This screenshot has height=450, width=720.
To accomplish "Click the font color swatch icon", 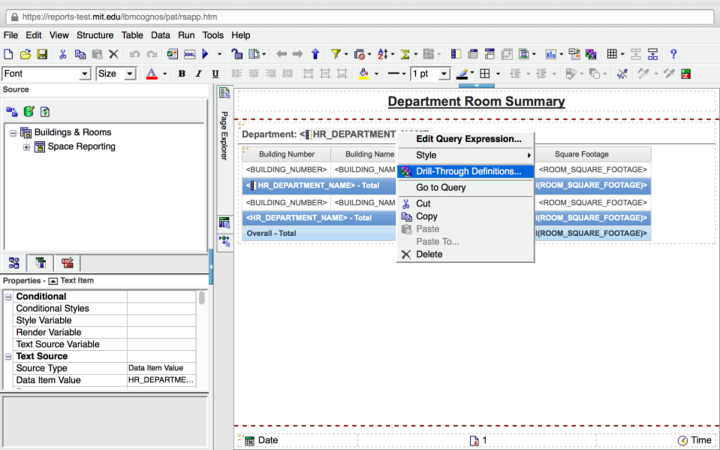I will [151, 74].
